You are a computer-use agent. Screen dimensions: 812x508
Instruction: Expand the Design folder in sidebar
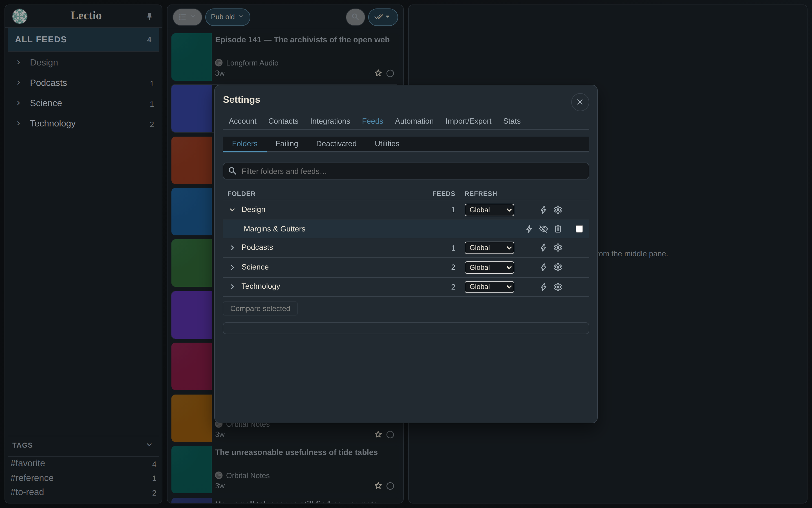[18, 62]
